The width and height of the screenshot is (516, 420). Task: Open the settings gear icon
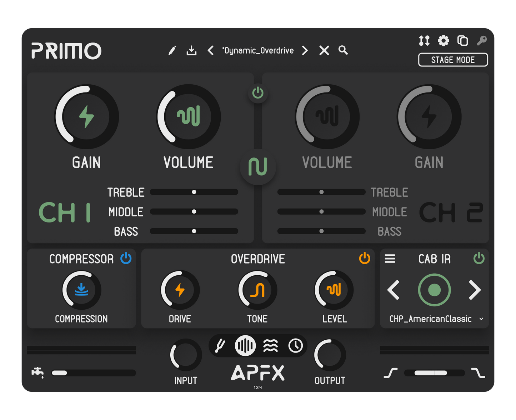point(443,41)
